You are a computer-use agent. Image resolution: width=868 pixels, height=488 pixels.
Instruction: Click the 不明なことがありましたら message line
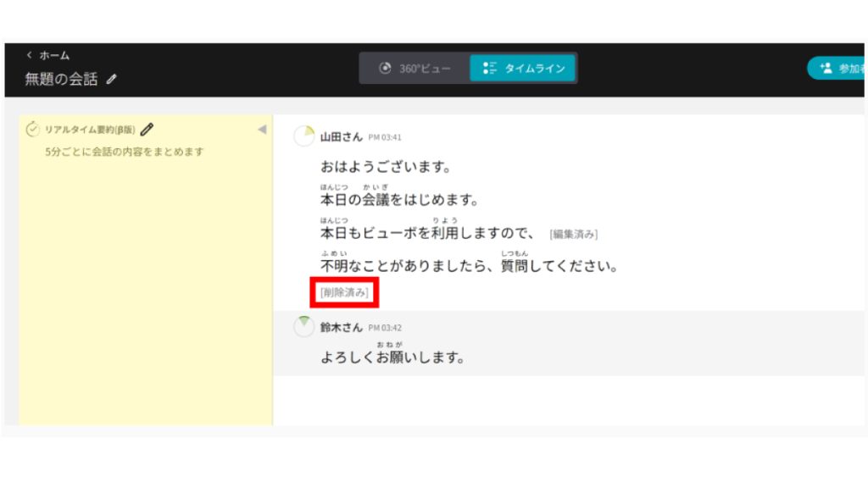click(469, 266)
